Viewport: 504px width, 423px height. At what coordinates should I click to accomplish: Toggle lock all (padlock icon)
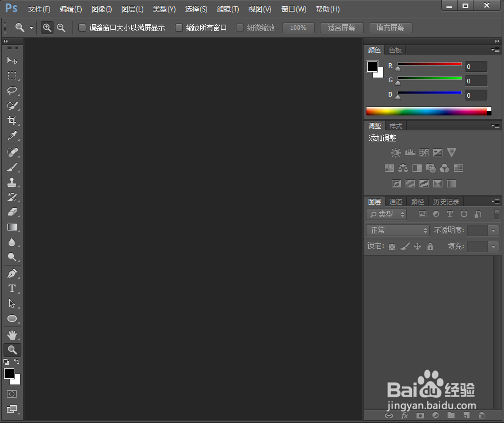coord(430,247)
